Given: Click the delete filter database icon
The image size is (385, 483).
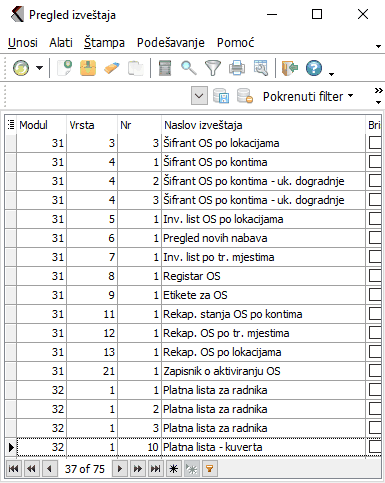Looking at the screenshot, I should coord(245,96).
